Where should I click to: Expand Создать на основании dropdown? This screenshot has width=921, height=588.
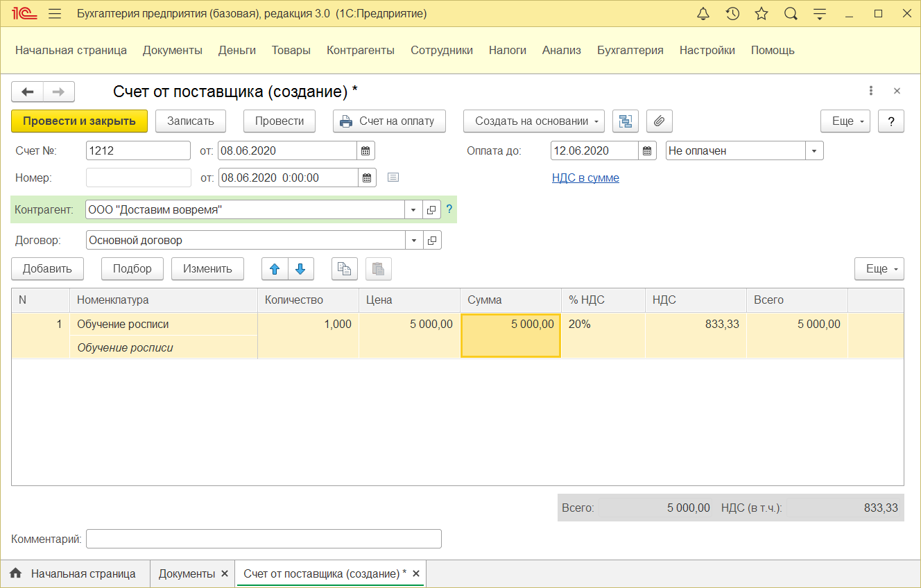533,121
